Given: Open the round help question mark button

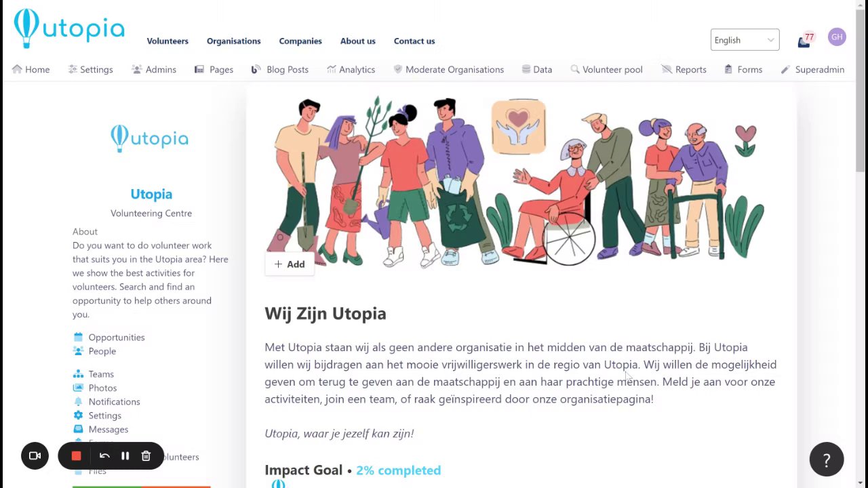Looking at the screenshot, I should (826, 460).
